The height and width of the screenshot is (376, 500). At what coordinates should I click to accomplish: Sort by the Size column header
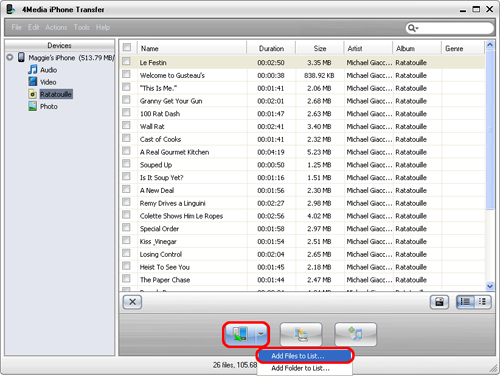click(x=320, y=48)
